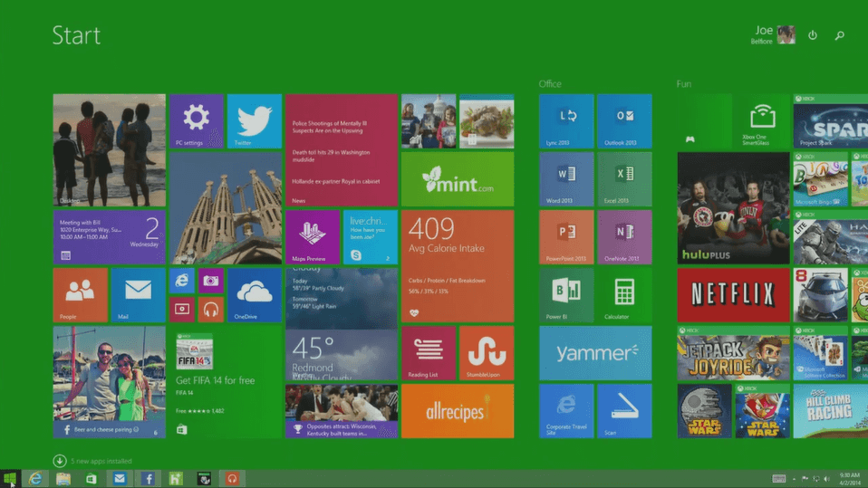Open the Weather tile showing 45° Redmond
The height and width of the screenshot is (488, 868).
[x=342, y=324]
